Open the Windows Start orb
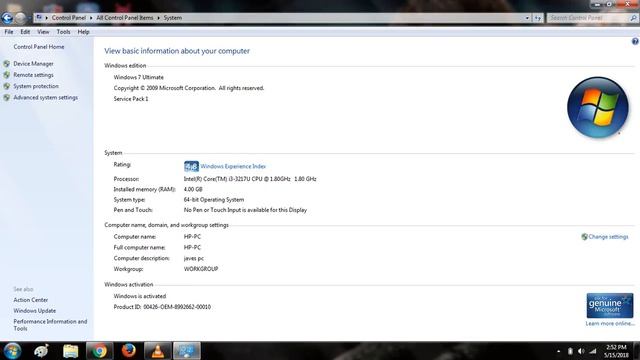This screenshot has height=360, width=640. click(x=12, y=351)
